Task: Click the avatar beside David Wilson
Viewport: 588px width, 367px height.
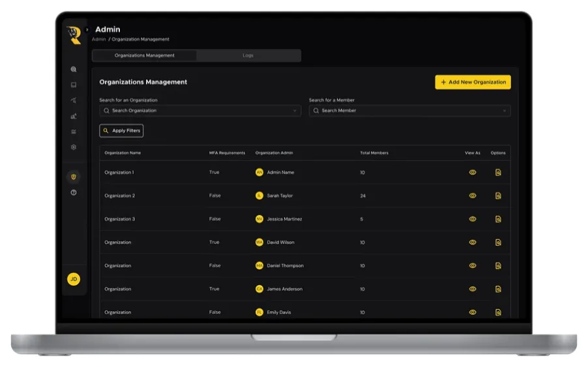Action: click(x=259, y=242)
